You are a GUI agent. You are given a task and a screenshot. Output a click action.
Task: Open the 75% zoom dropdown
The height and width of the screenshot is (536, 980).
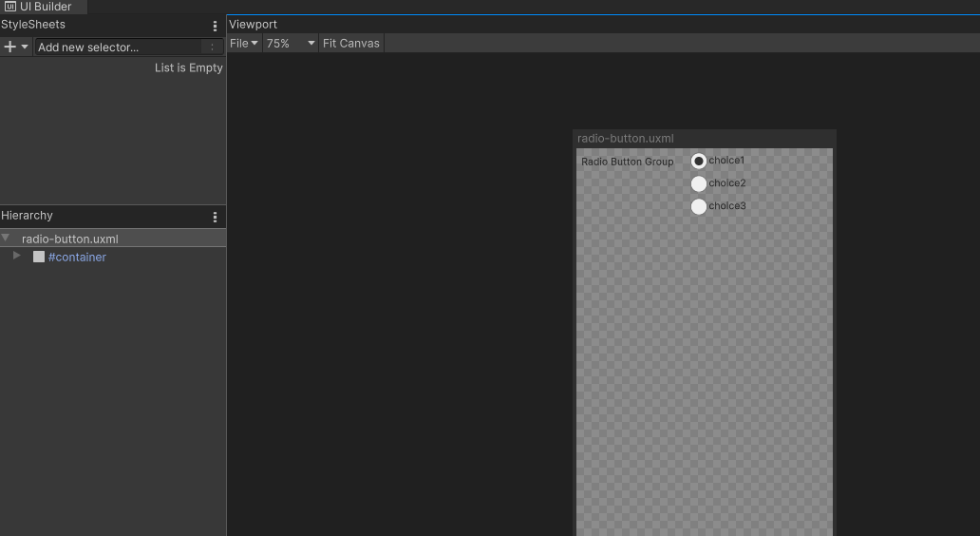(291, 43)
